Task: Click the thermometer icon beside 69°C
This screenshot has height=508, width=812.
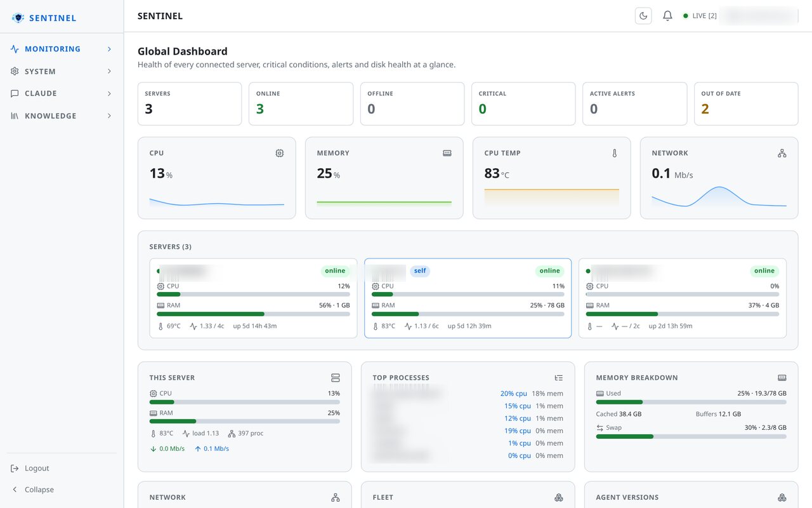Action: pos(160,326)
